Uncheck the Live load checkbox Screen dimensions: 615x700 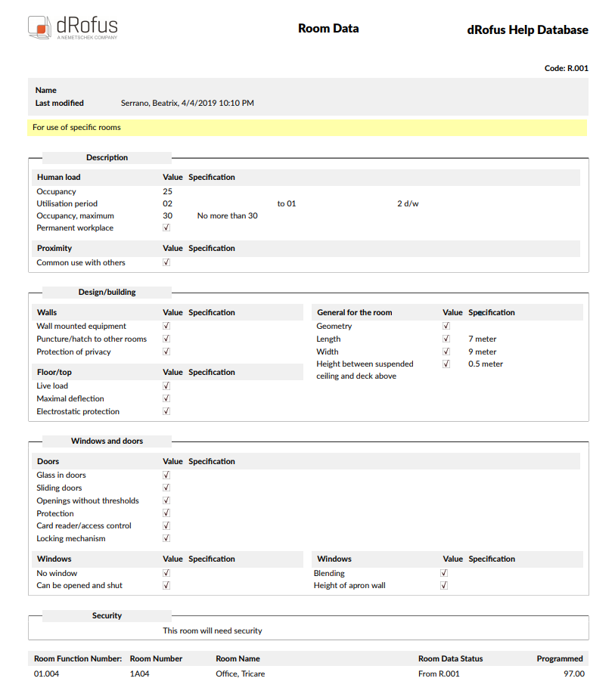166,386
